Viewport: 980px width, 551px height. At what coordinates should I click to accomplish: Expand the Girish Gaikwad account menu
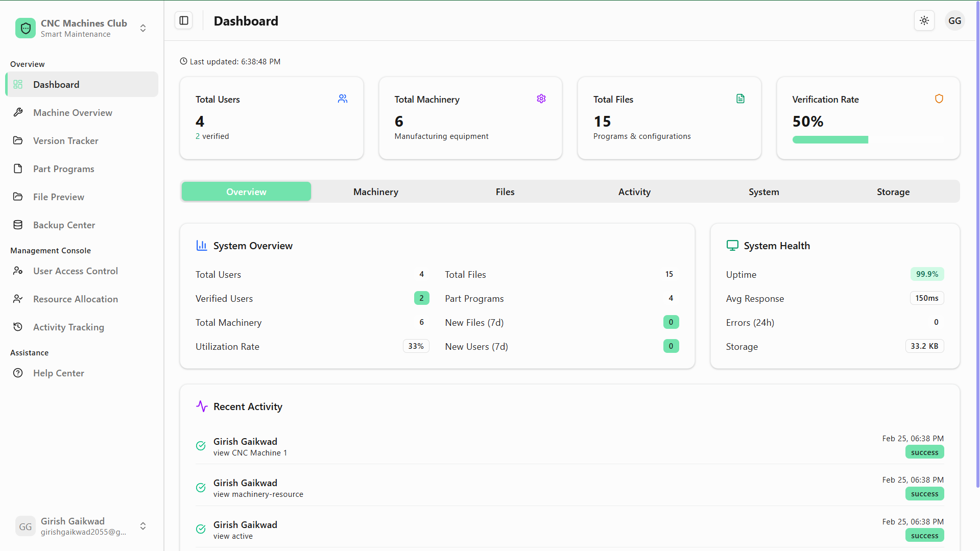(x=143, y=526)
